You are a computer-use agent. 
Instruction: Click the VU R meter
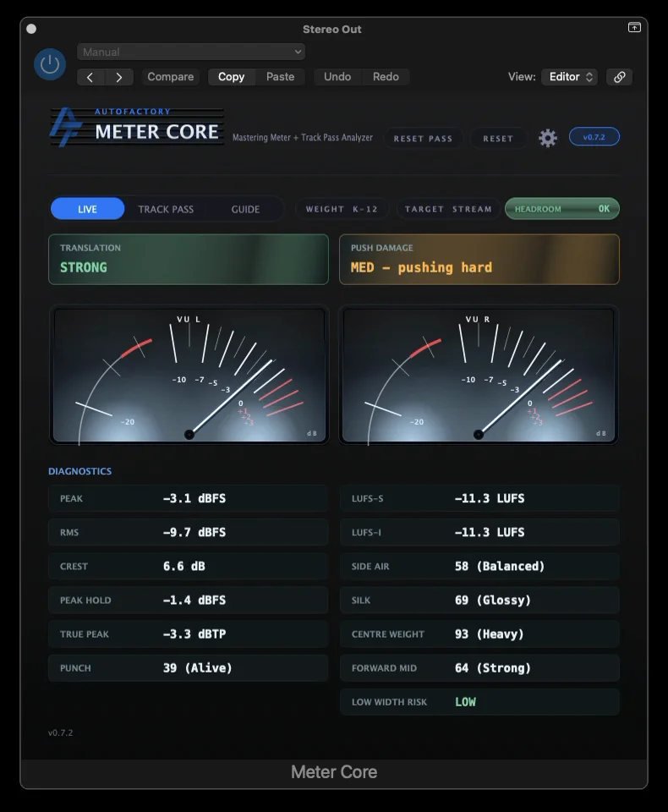(x=479, y=375)
